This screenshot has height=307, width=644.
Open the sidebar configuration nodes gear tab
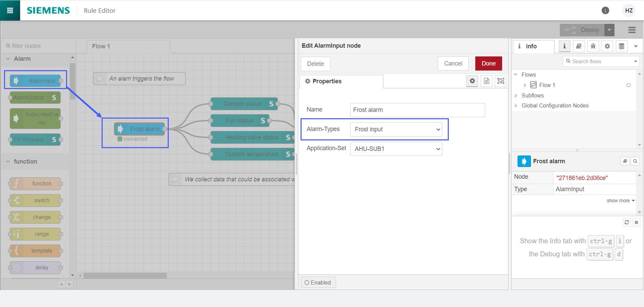coord(607,46)
